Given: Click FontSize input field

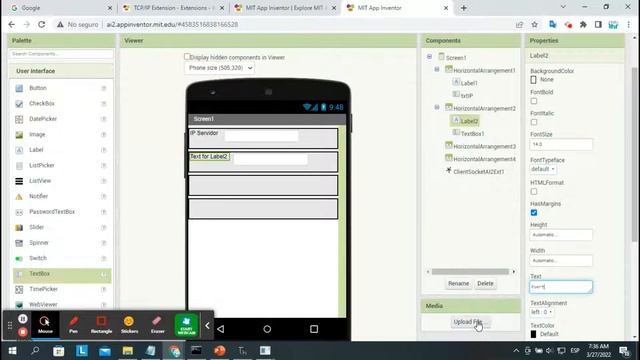Looking at the screenshot, I should (x=561, y=144).
